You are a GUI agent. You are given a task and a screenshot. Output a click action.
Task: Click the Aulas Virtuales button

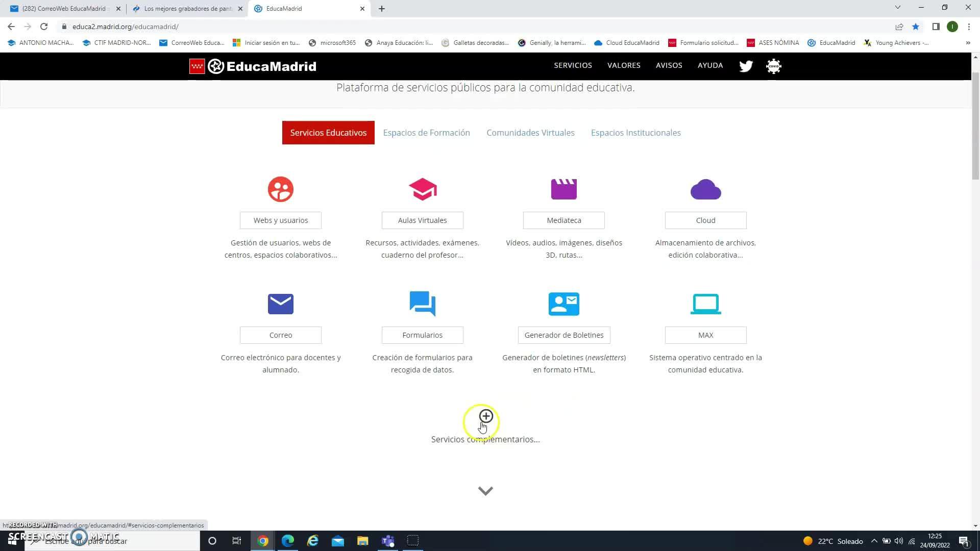(422, 220)
